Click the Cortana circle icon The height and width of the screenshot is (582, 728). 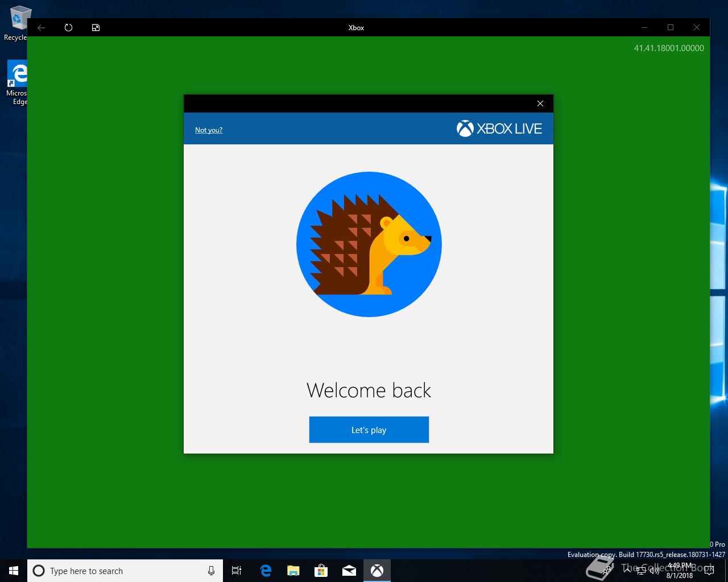[39, 571]
